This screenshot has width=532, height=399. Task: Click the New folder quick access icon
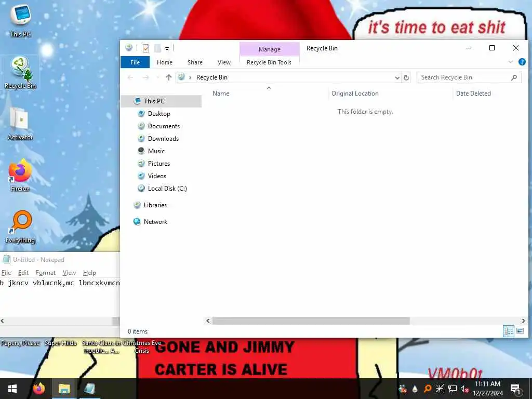[157, 48]
